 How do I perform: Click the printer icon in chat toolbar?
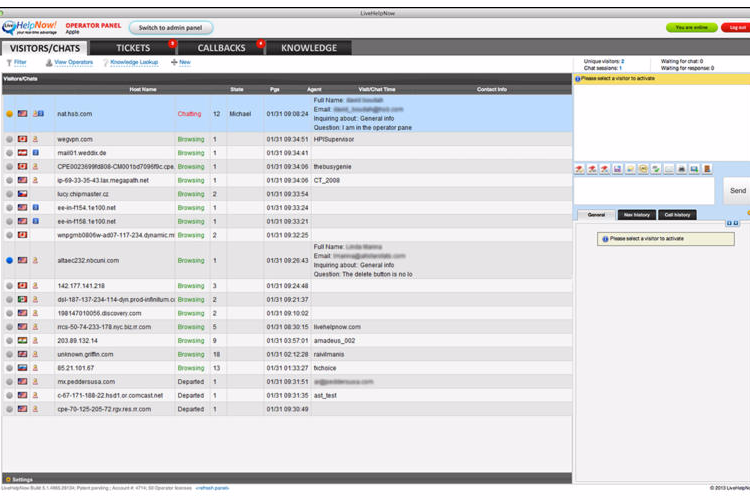(x=682, y=169)
